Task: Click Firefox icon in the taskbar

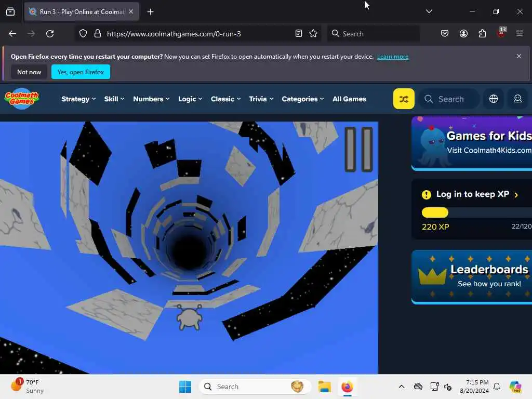Action: coord(347,387)
